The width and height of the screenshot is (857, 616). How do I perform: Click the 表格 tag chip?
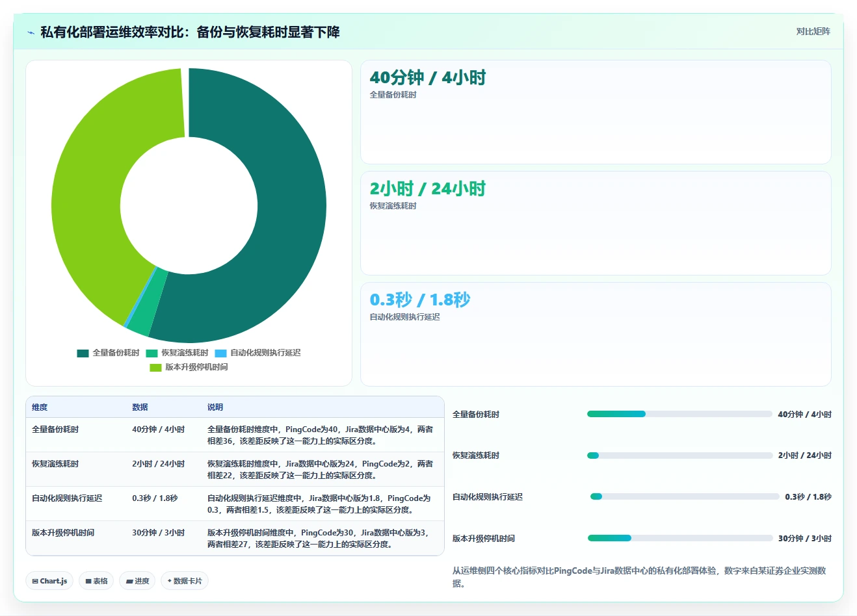coord(96,581)
